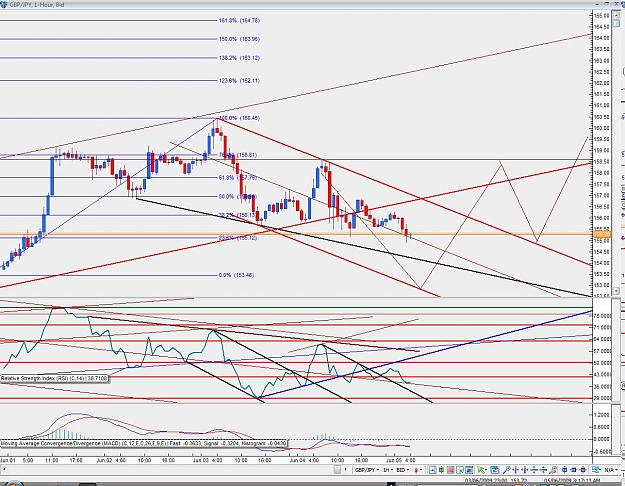The width and height of the screenshot is (625, 486).
Task: Select the green cursor arrow tool
Action: click(x=480, y=470)
